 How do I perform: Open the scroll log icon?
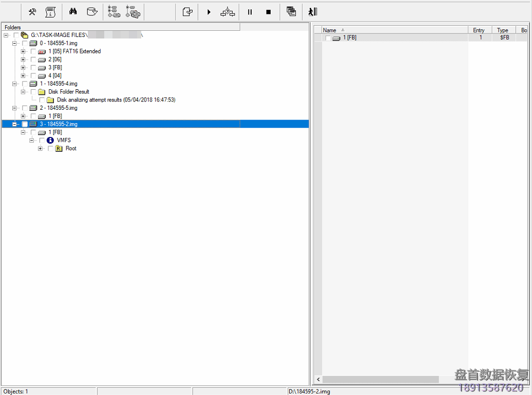point(50,12)
